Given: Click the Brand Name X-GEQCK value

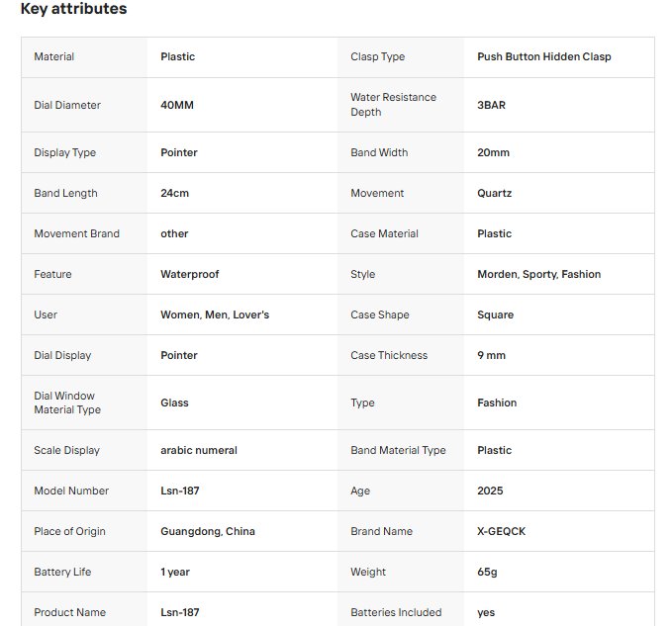Looking at the screenshot, I should pos(501,531).
